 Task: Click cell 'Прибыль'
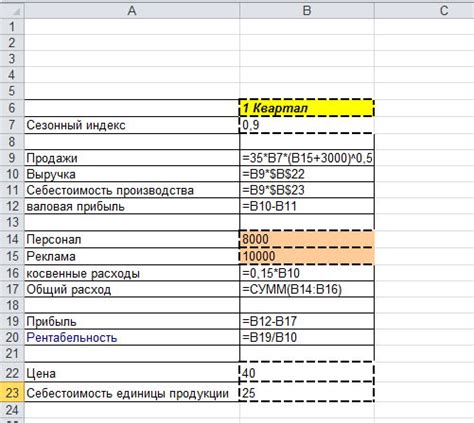(x=132, y=321)
